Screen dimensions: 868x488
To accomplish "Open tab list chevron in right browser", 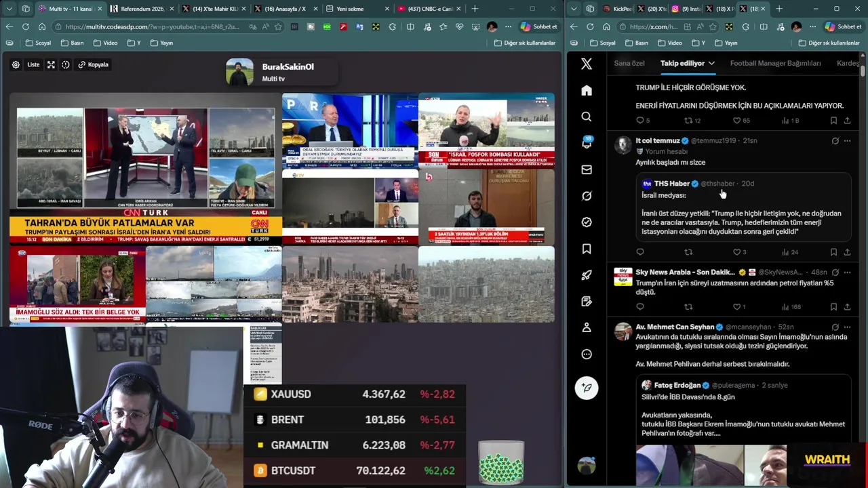I will (x=574, y=9).
